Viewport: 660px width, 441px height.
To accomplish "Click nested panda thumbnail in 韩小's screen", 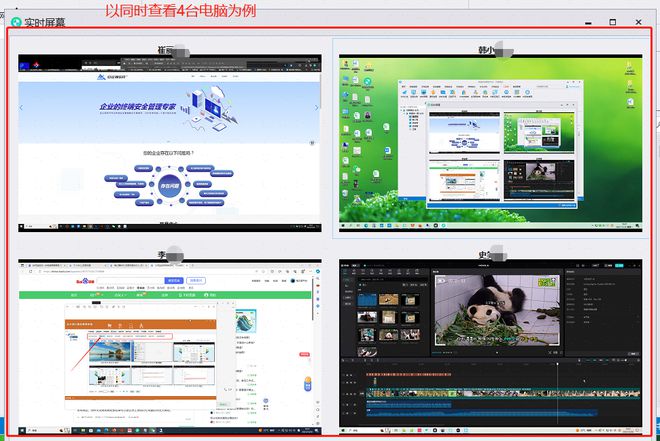I will pos(539,180).
